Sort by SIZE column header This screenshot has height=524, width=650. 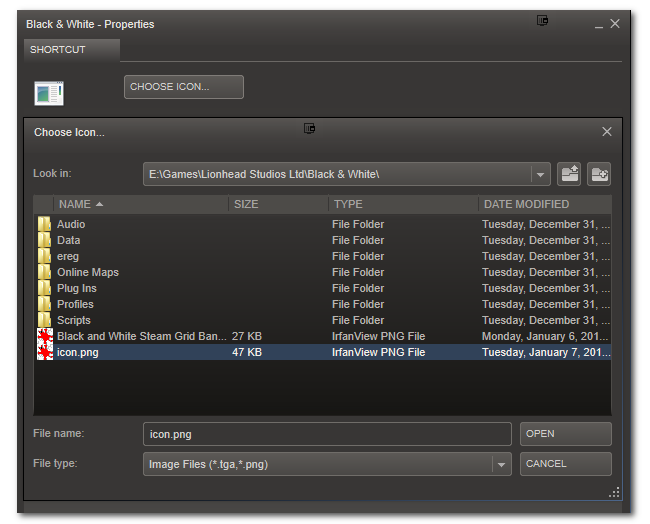coord(279,204)
